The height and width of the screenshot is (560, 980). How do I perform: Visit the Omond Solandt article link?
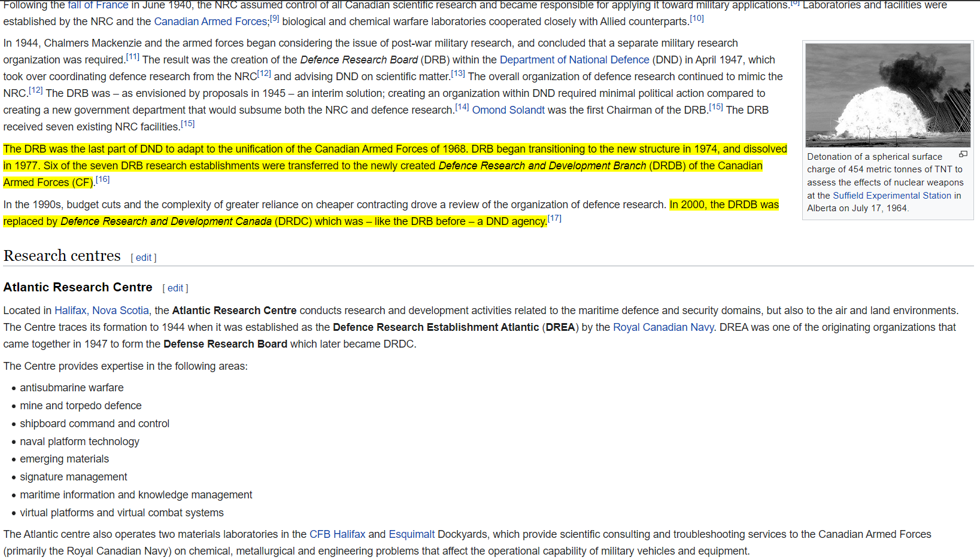coord(508,110)
